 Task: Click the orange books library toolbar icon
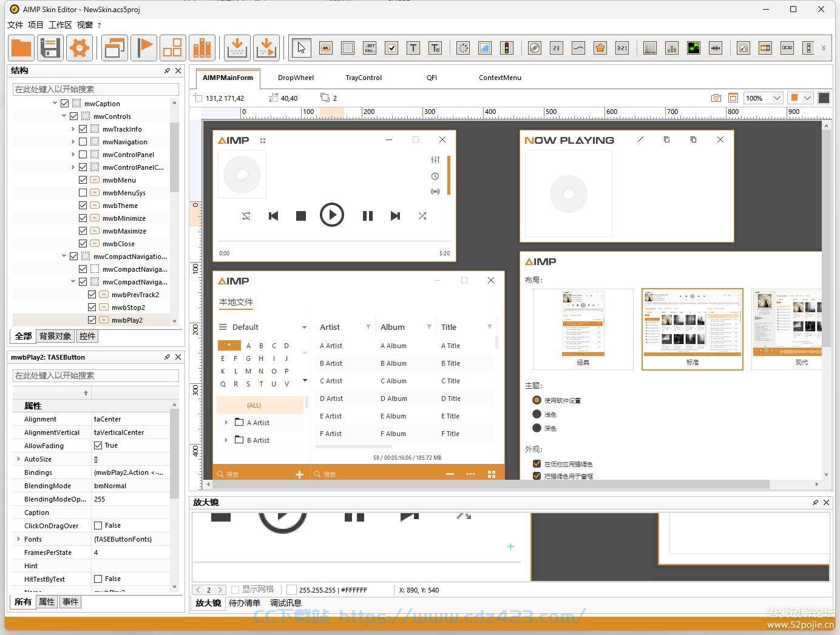pyautogui.click(x=202, y=47)
